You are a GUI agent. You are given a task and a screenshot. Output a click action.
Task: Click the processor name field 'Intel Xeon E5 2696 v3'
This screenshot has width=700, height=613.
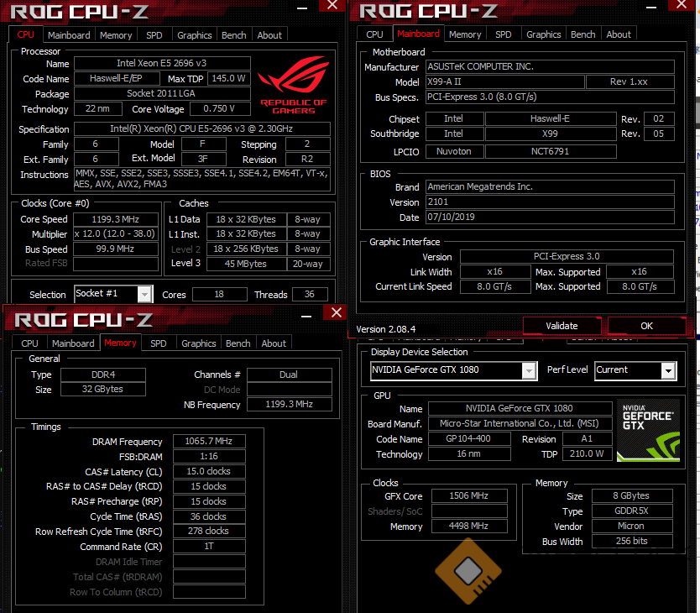click(x=162, y=63)
